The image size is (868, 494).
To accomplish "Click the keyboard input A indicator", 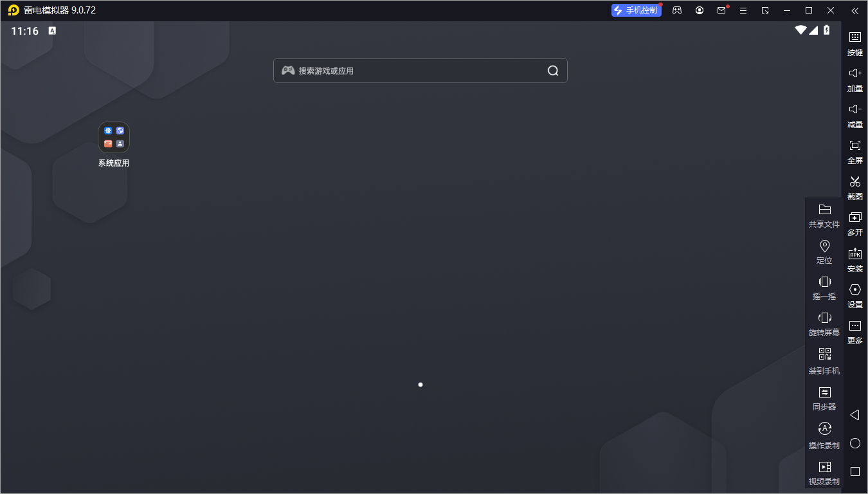I will click(x=52, y=30).
